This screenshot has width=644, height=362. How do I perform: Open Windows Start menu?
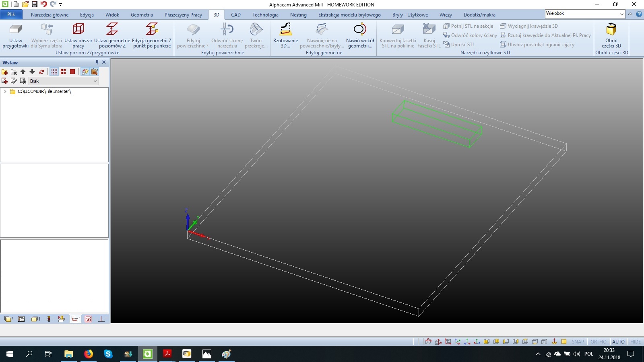coord(10,354)
